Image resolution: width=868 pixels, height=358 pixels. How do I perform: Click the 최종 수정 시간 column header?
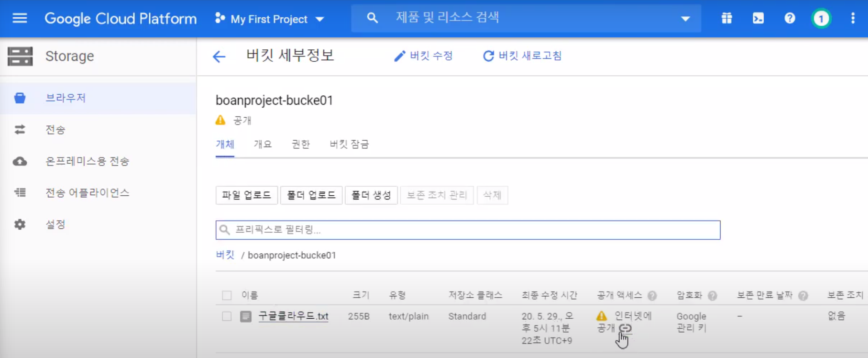[x=549, y=295]
